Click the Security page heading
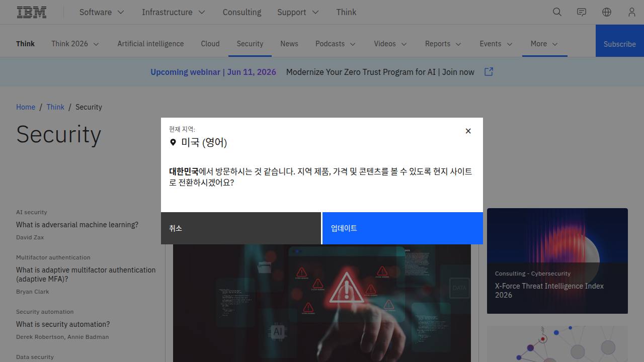Screen dimensions: 644x362 pyautogui.click(x=59, y=135)
